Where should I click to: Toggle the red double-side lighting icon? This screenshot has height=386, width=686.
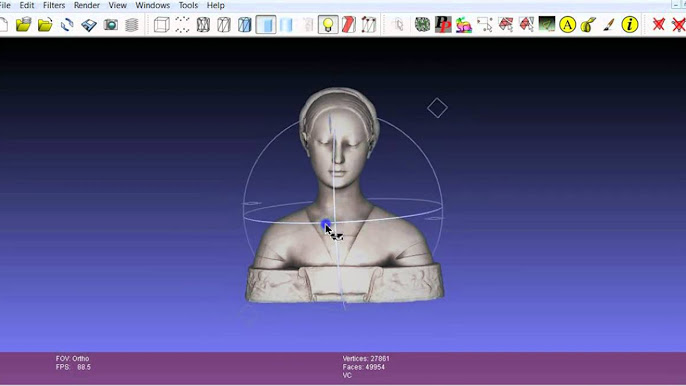pos(349,25)
